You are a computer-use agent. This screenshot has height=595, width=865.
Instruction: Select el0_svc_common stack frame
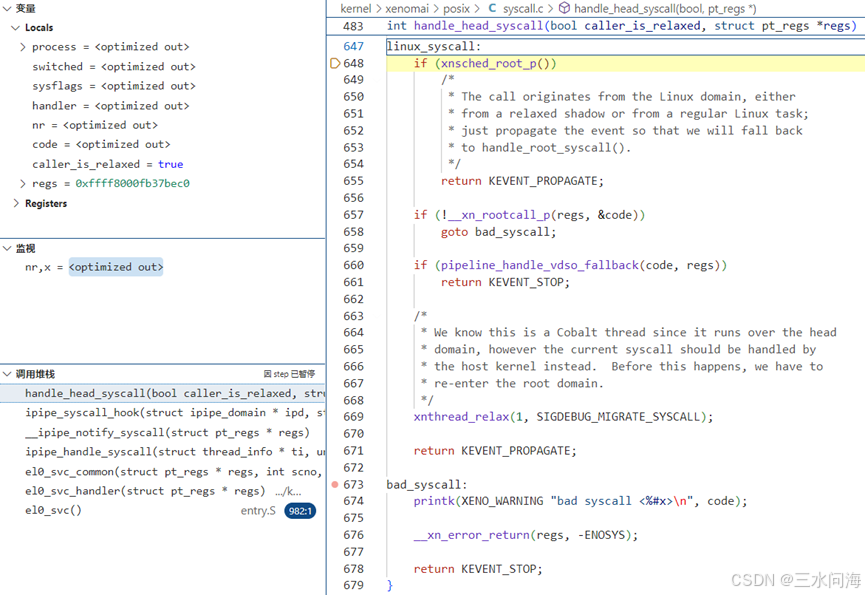pyautogui.click(x=163, y=471)
